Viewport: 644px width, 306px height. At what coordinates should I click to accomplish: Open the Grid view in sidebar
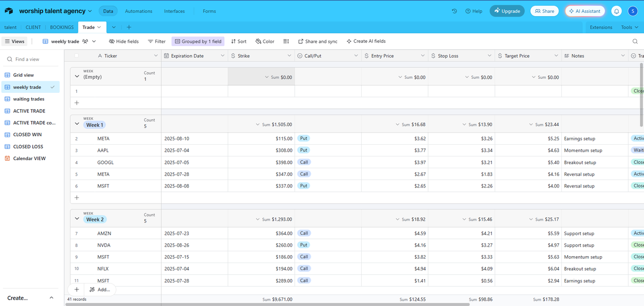(30, 76)
